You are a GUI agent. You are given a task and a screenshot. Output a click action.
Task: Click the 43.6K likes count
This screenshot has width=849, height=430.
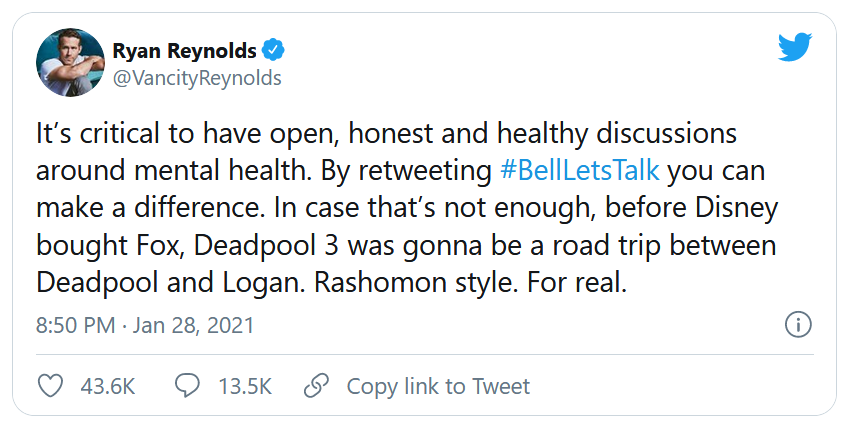(x=108, y=386)
